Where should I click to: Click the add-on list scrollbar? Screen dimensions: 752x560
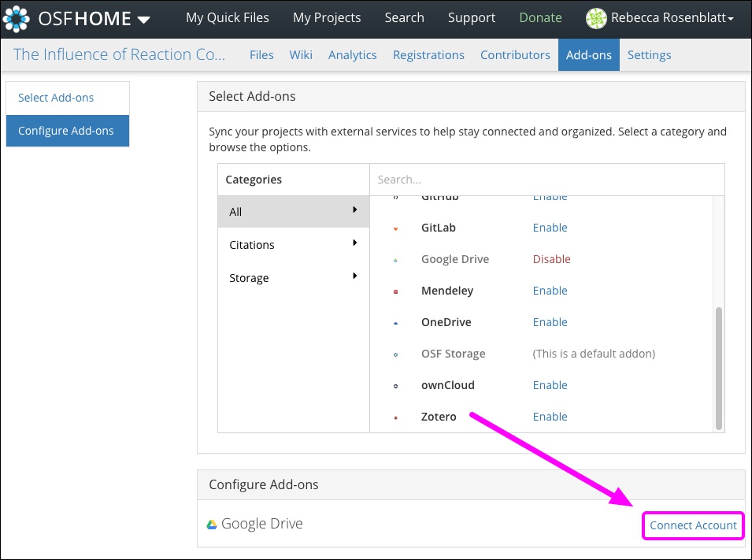[718, 368]
